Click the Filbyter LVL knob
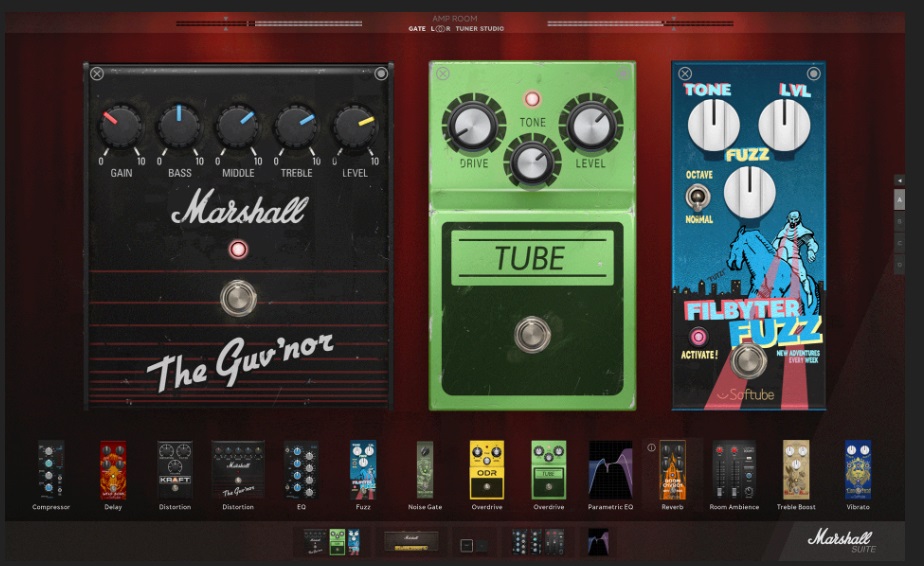The image size is (924, 566). 784,125
